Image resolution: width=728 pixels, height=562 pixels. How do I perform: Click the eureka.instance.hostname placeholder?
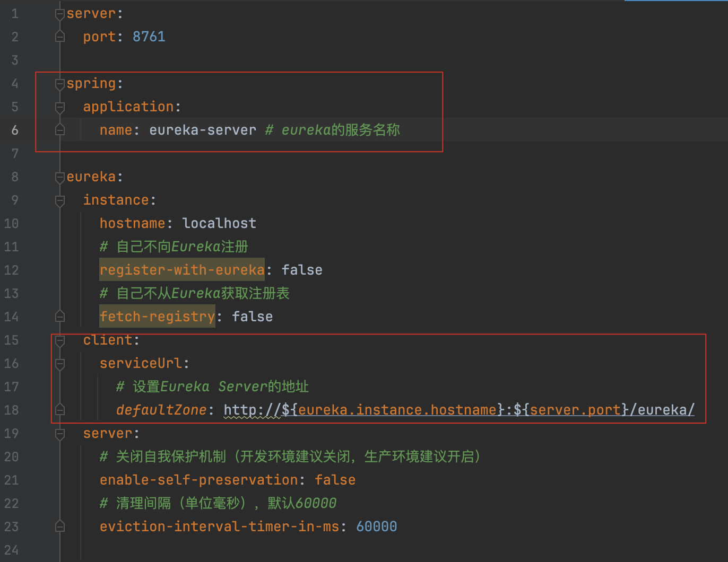(x=397, y=410)
